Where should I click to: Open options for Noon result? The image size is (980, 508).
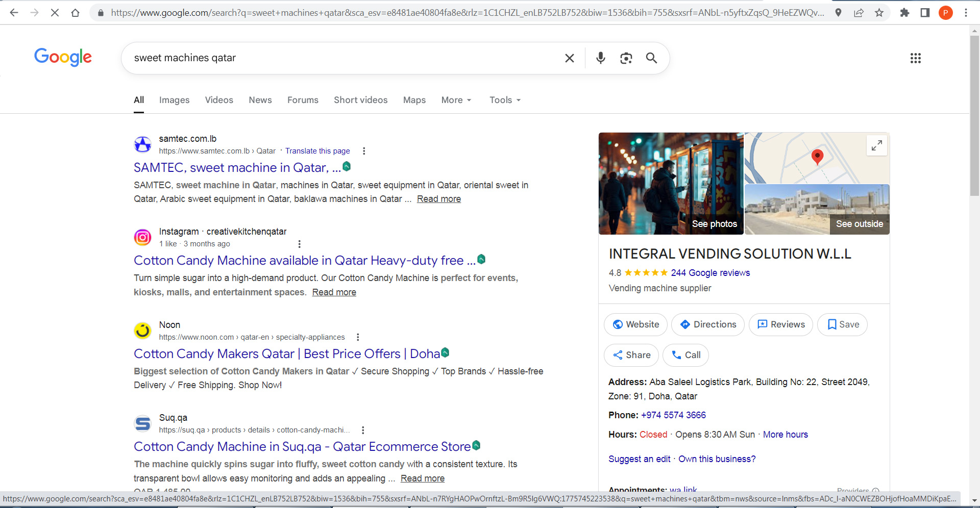coord(358,337)
